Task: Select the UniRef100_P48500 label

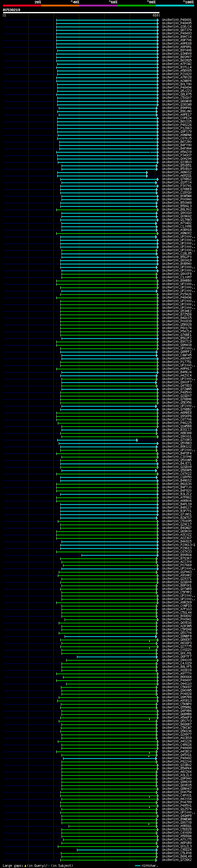Action: click(x=177, y=393)
